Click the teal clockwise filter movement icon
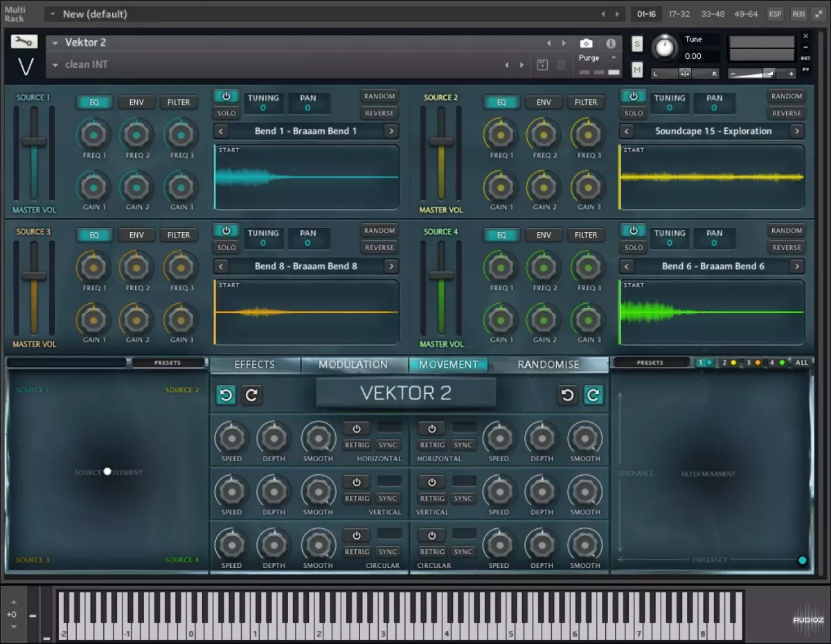This screenshot has height=644, width=831. (593, 395)
